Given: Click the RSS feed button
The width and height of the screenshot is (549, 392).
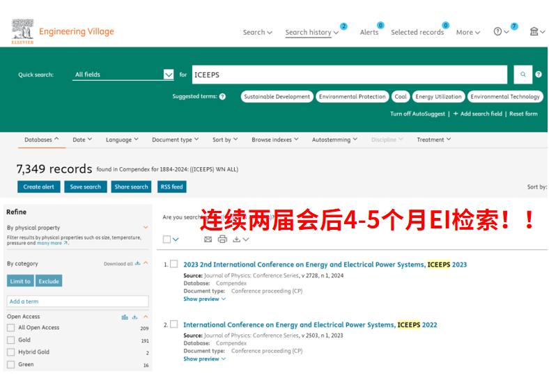Looking at the screenshot, I should click(x=172, y=187).
